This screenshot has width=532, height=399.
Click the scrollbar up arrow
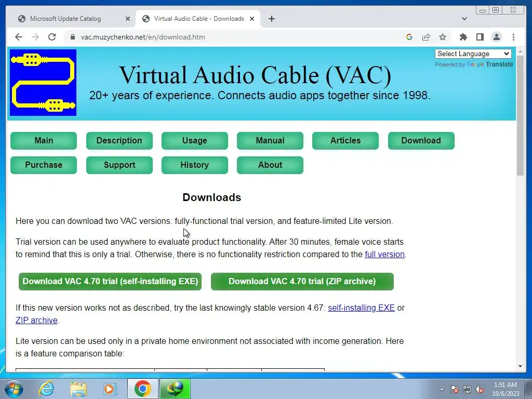(x=520, y=51)
